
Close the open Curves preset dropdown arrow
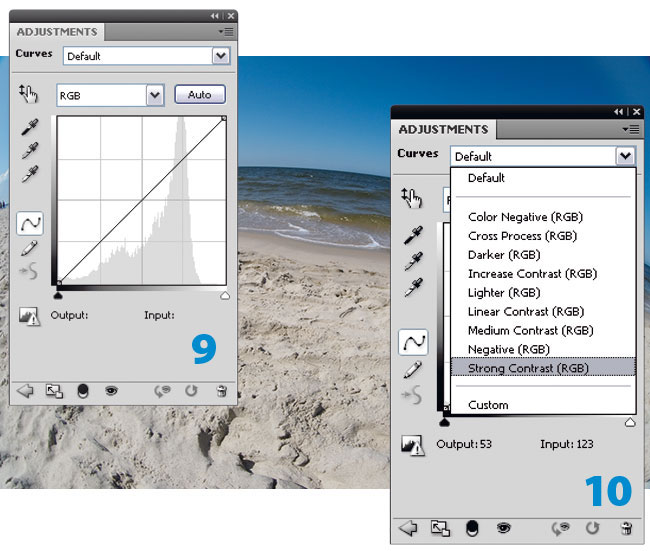pyautogui.click(x=626, y=156)
